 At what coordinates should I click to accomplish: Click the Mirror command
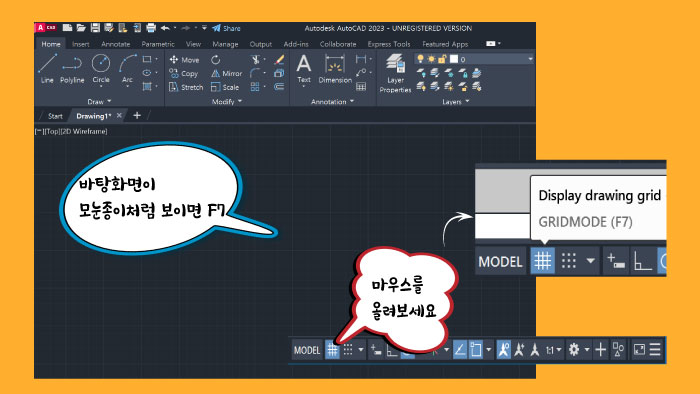tap(226, 73)
